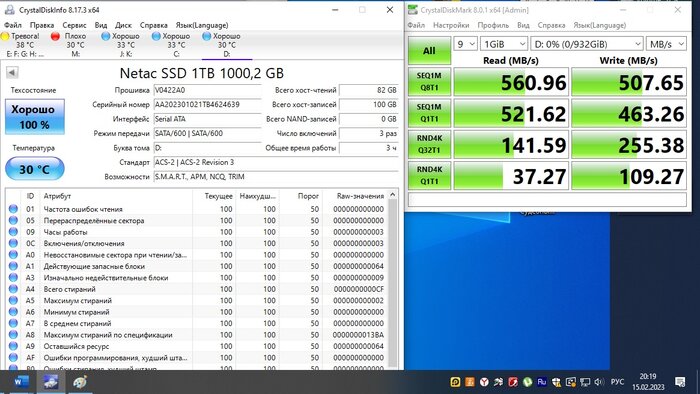Click the status icon for attribute A3
The height and width of the screenshot is (394, 700).
13,278
